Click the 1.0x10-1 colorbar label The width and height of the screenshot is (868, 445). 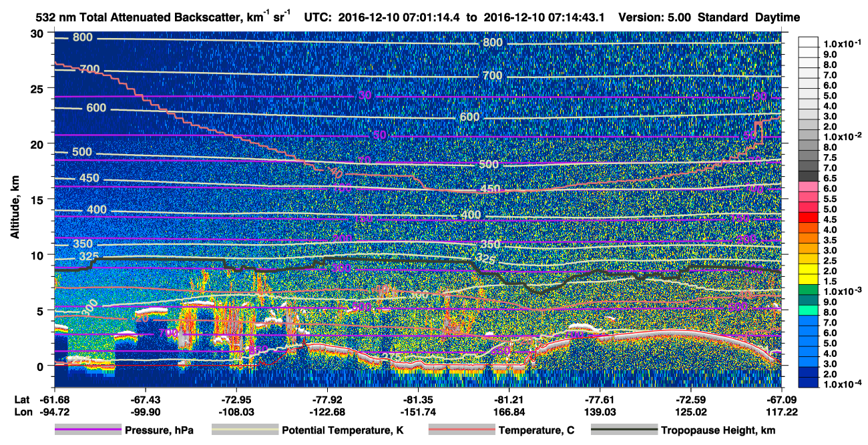(x=843, y=43)
